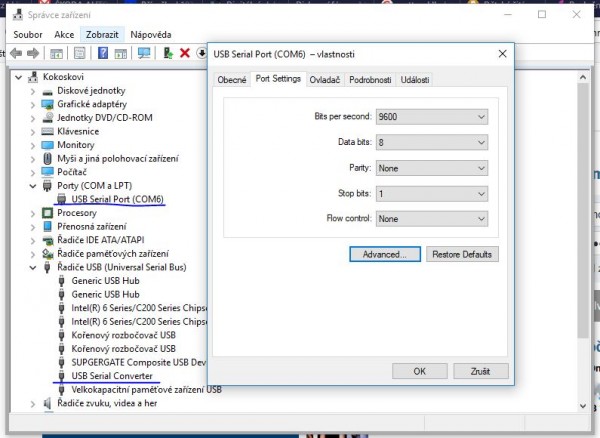Switch to the Ovladač tab

click(x=323, y=79)
